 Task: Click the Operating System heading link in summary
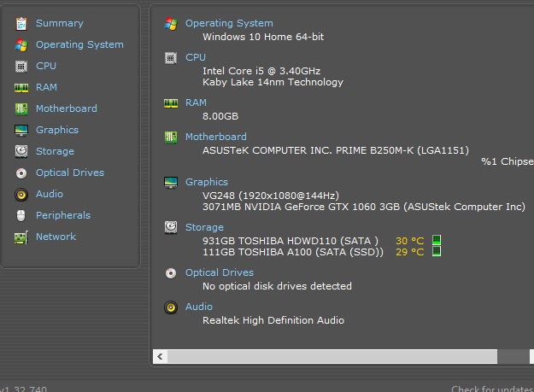point(229,23)
